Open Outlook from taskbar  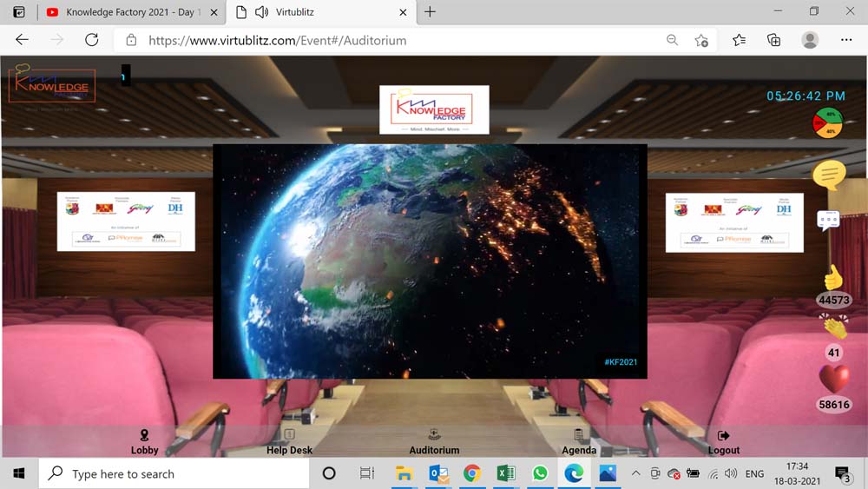[439, 473]
